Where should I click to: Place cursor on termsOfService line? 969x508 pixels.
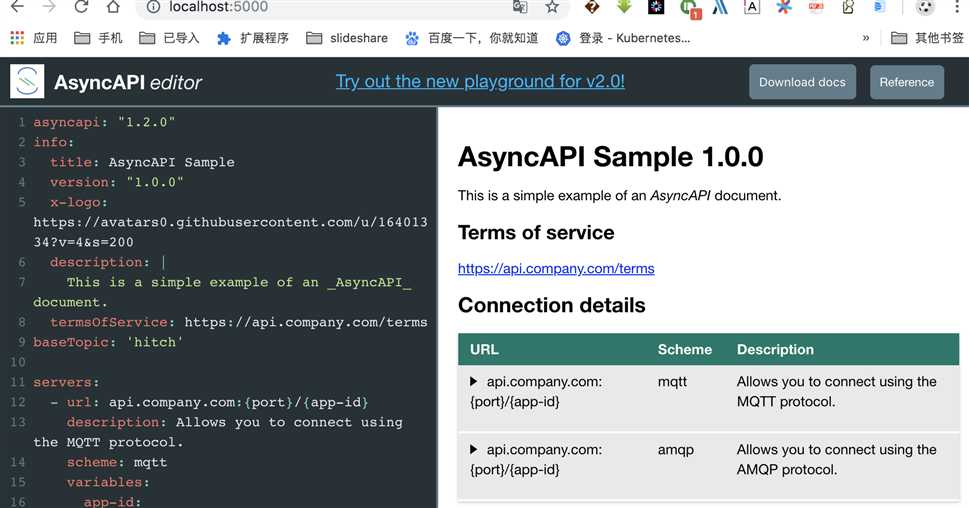(239, 322)
